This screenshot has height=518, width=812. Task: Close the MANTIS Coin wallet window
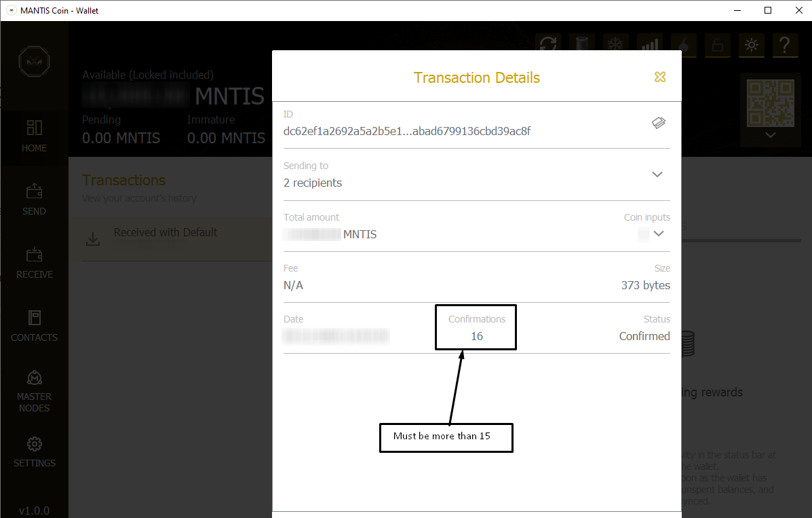798,10
